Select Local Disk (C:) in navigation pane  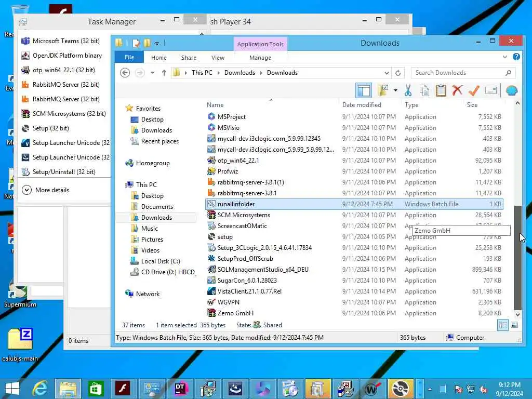coord(155,261)
